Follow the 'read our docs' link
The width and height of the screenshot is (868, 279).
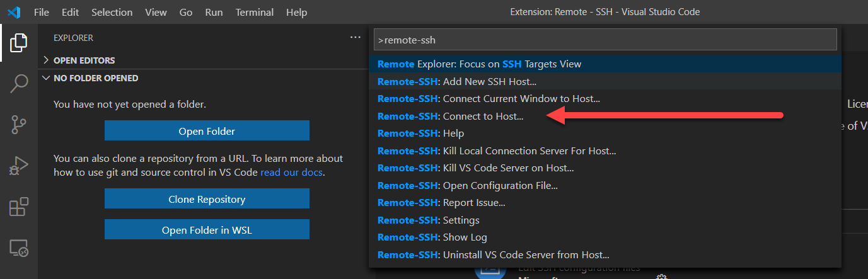point(292,172)
